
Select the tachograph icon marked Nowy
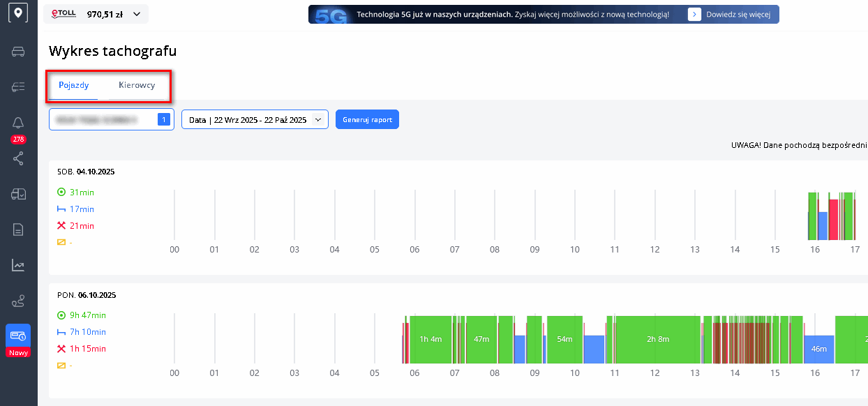pyautogui.click(x=18, y=336)
